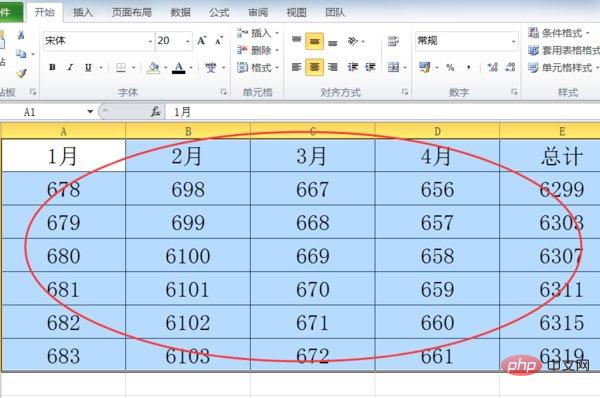The height and width of the screenshot is (398, 600).
Task: Expand the 插入 dropdown arrow
Action: (277, 33)
